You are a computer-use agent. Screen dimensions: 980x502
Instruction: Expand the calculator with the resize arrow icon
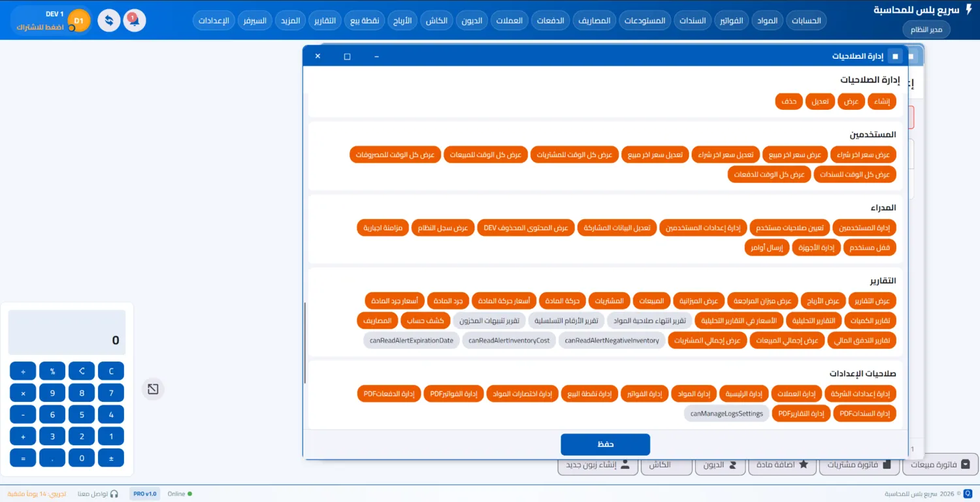click(x=153, y=390)
